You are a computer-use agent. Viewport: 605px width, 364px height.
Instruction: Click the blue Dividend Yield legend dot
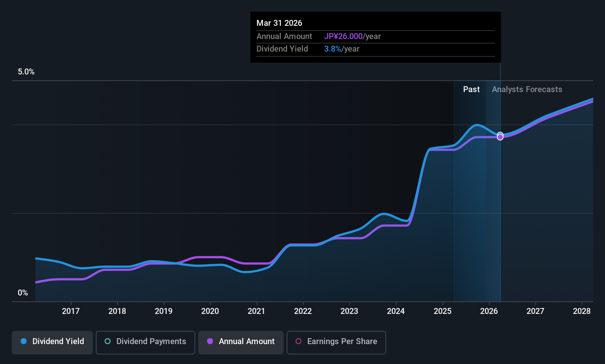[24, 342]
